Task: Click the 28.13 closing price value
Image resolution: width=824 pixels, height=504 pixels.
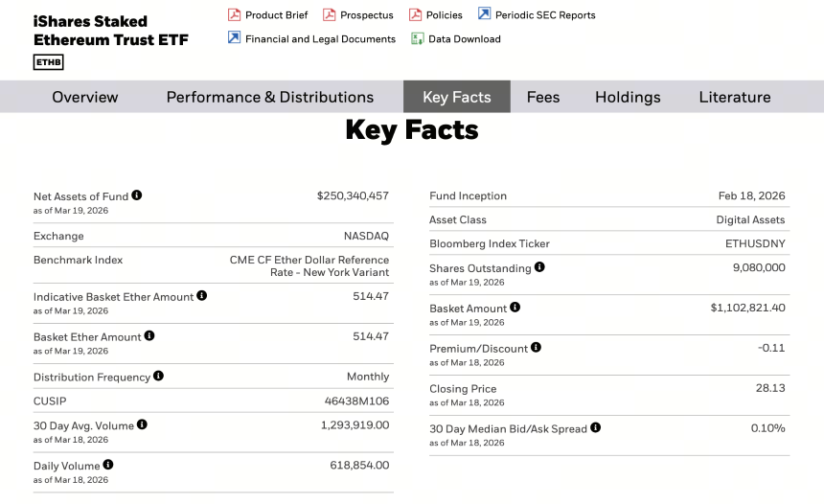Action: coord(770,388)
